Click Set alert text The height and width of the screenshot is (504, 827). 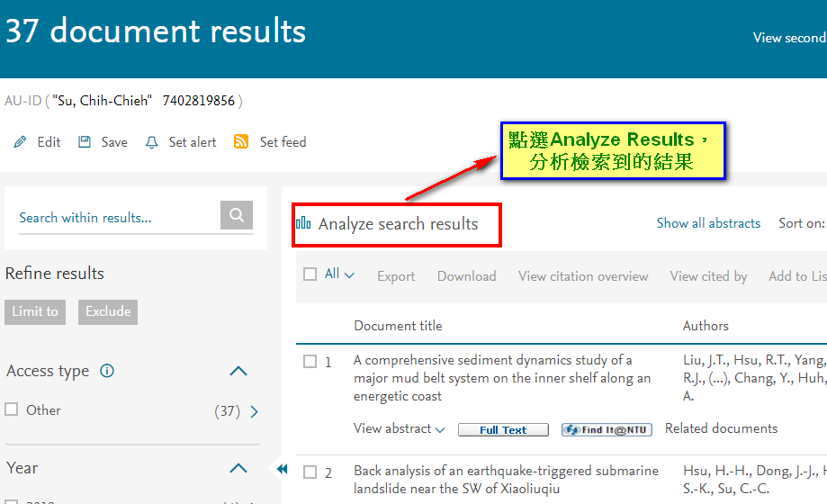193,142
